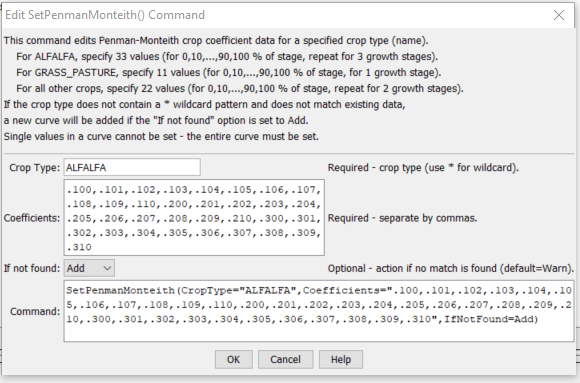Click the 'Required - crop type' hint text
This screenshot has width=580, height=383.
(x=423, y=168)
